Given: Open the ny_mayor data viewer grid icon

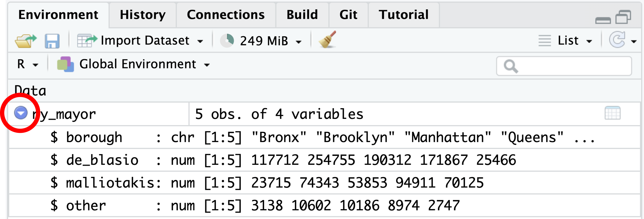Looking at the screenshot, I should [x=612, y=113].
